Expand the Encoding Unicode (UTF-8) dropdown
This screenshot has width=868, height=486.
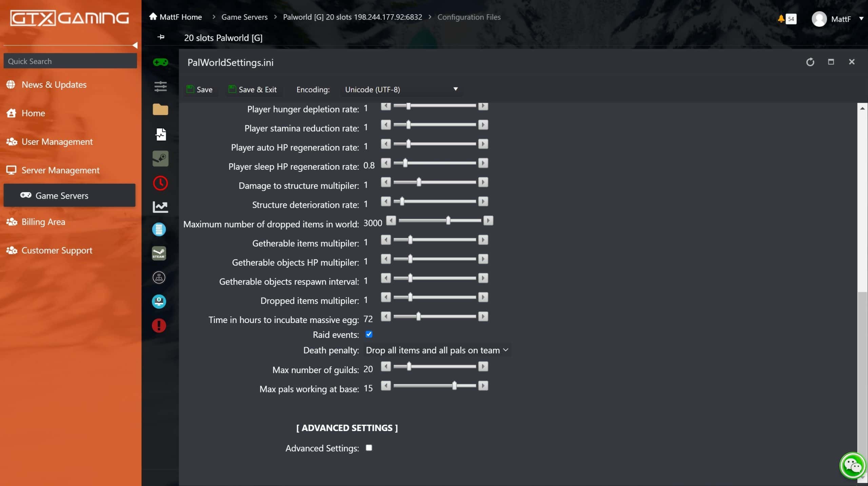(401, 89)
